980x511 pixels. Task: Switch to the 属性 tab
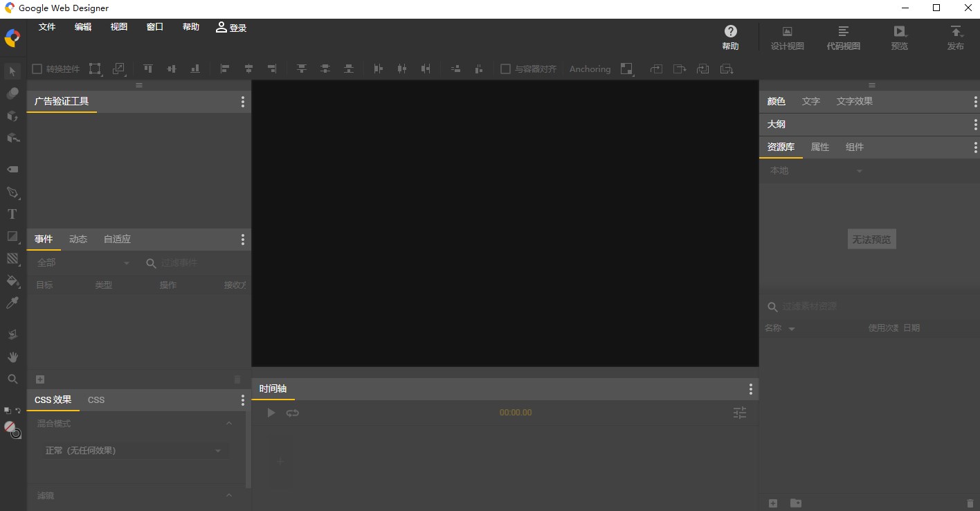coord(819,147)
